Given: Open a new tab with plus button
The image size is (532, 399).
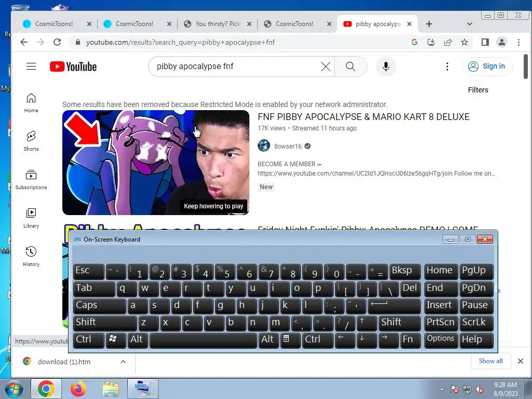Looking at the screenshot, I should (x=429, y=24).
